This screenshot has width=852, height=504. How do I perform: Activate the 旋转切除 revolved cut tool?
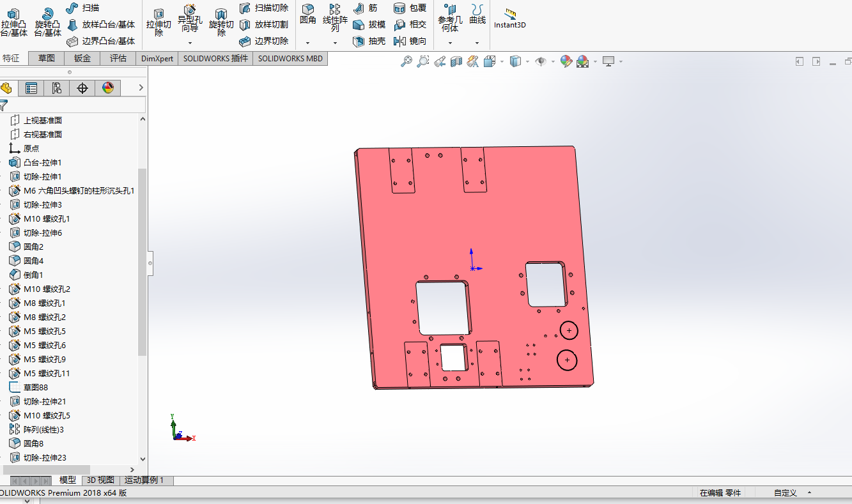click(221, 23)
